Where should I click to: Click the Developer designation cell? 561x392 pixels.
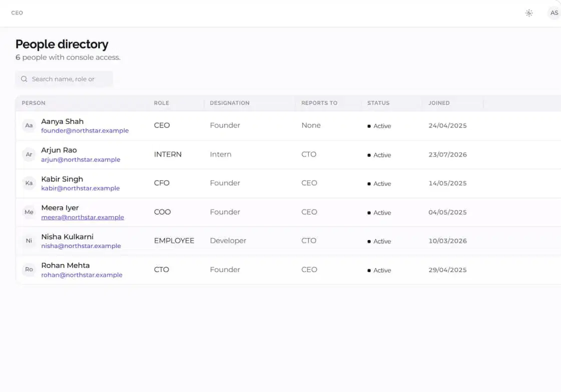click(x=228, y=241)
